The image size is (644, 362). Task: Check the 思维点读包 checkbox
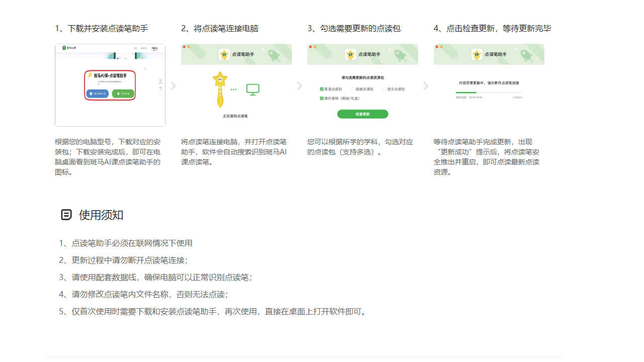[353, 89]
